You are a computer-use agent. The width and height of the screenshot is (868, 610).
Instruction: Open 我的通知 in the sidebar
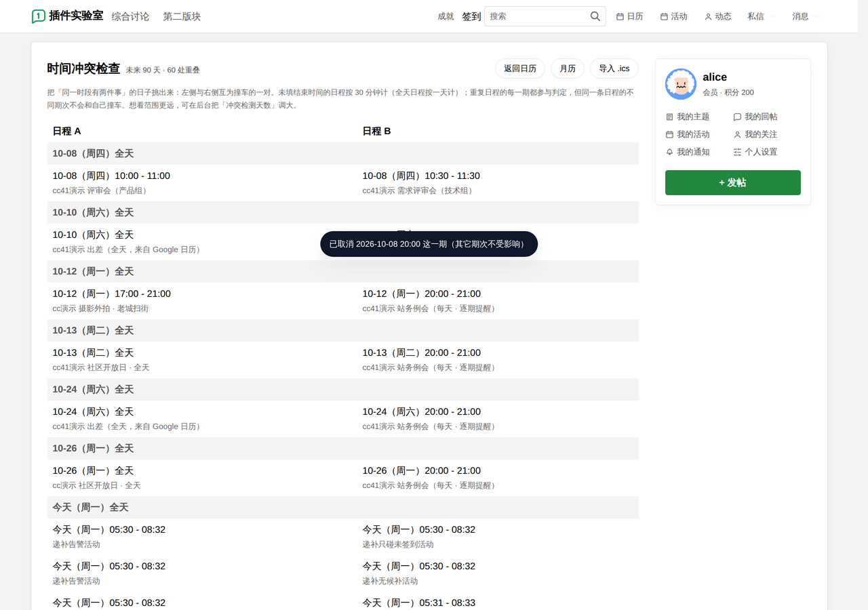tap(688, 152)
